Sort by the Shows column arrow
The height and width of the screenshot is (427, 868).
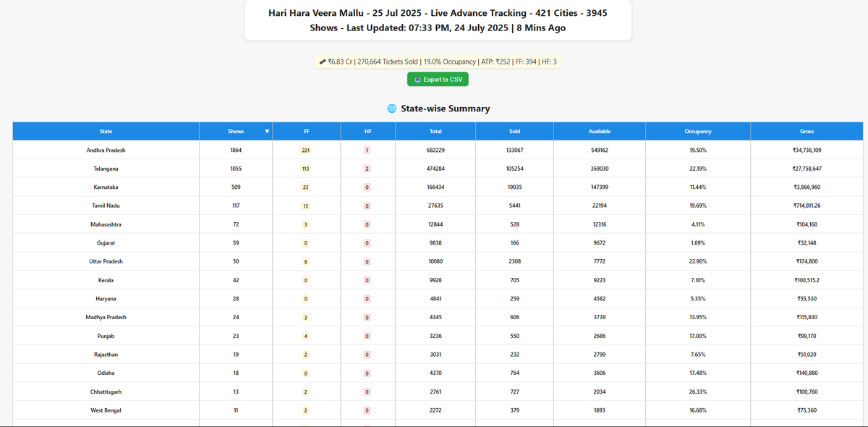click(x=267, y=132)
